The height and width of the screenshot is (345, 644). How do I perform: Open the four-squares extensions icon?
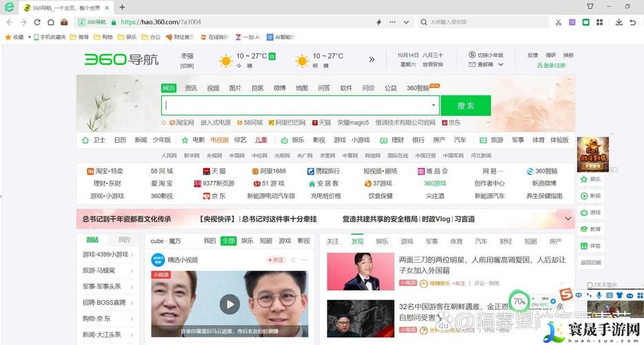point(600,22)
